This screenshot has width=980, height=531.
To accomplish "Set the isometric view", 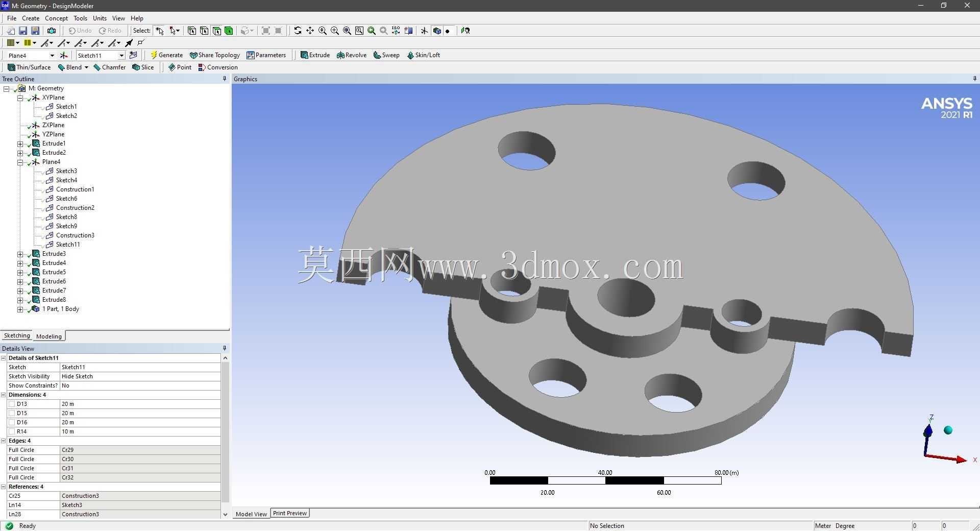I will (x=396, y=31).
